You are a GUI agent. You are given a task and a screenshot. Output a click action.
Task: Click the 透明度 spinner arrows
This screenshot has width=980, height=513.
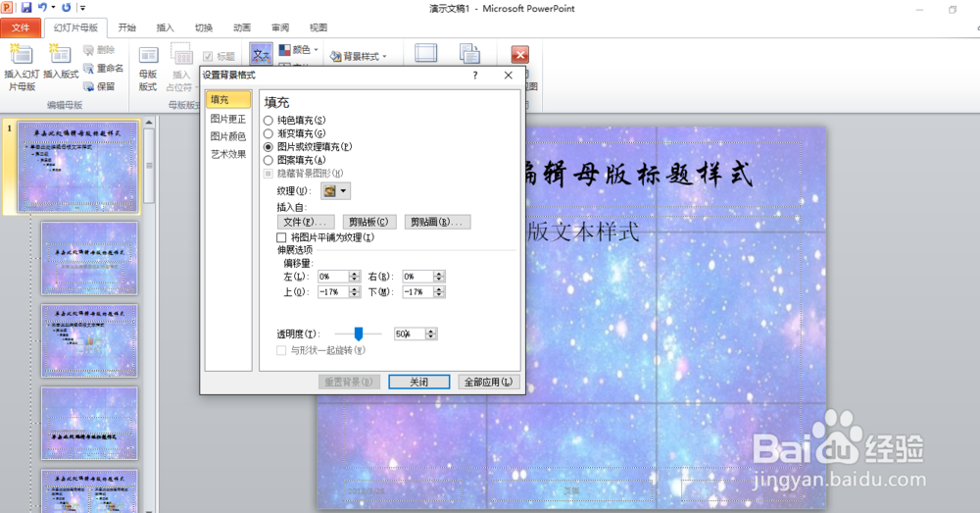coord(431,334)
